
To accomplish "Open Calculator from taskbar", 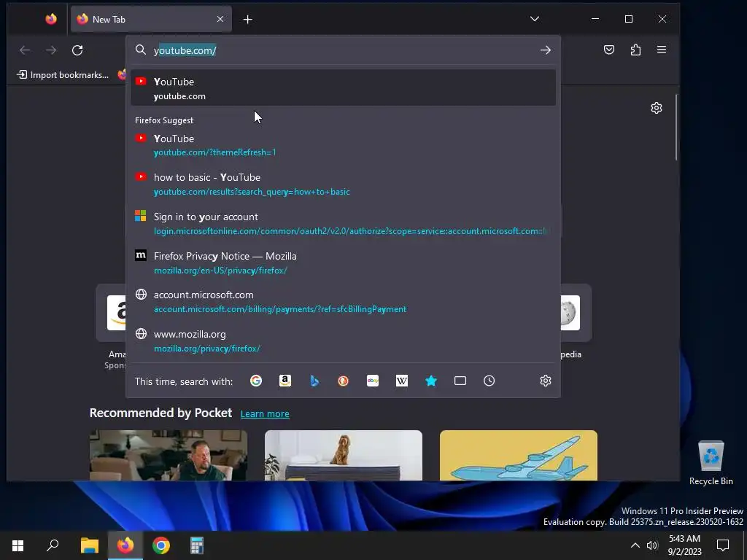I will coord(197,545).
